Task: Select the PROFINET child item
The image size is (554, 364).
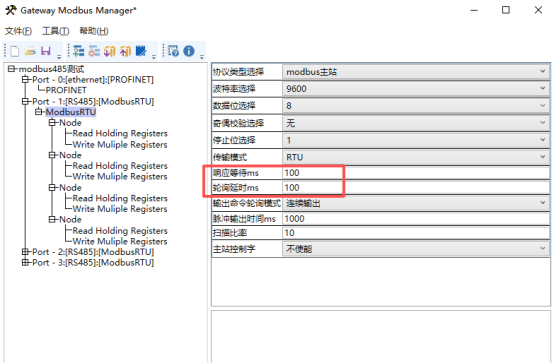Action: point(66,90)
